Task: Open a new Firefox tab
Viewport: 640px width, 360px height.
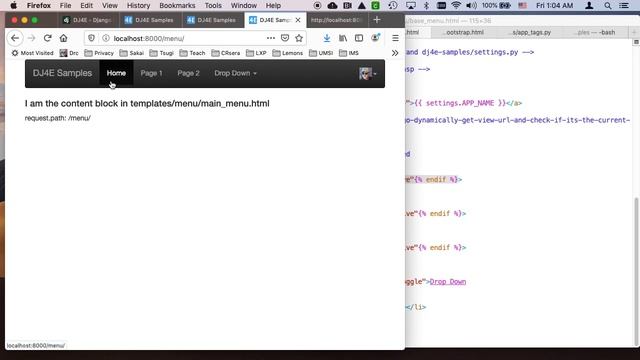Action: (x=377, y=20)
